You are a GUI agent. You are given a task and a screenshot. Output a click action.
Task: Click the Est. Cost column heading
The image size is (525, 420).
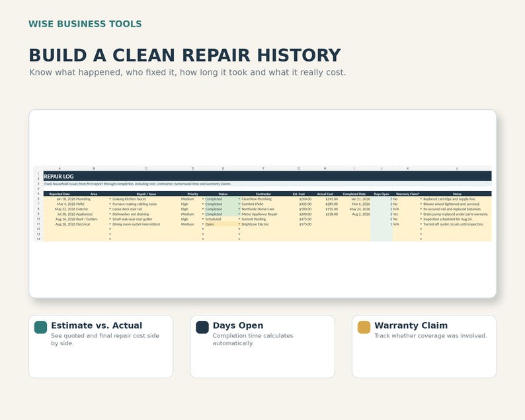299,194
